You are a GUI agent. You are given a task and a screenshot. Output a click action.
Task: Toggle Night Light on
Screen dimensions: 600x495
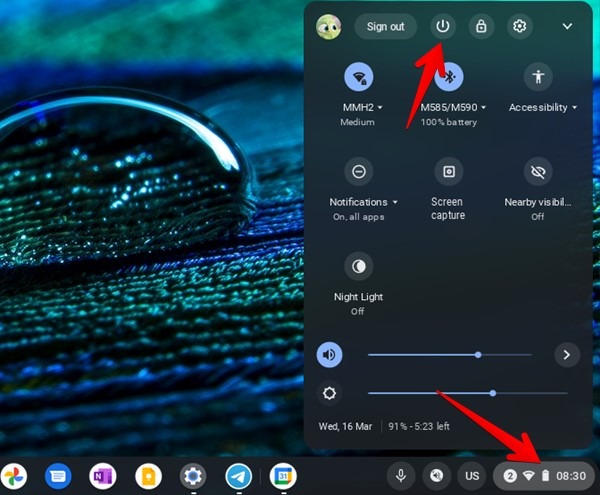click(x=359, y=266)
